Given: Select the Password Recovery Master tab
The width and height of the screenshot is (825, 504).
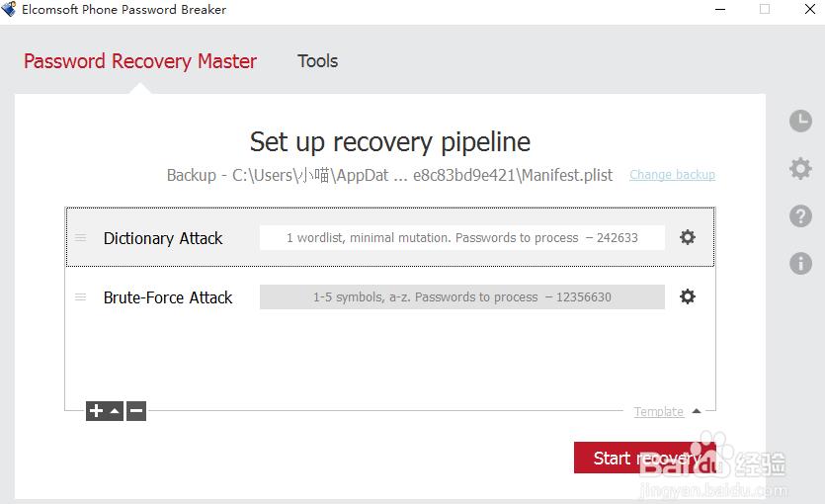Looking at the screenshot, I should coord(140,61).
